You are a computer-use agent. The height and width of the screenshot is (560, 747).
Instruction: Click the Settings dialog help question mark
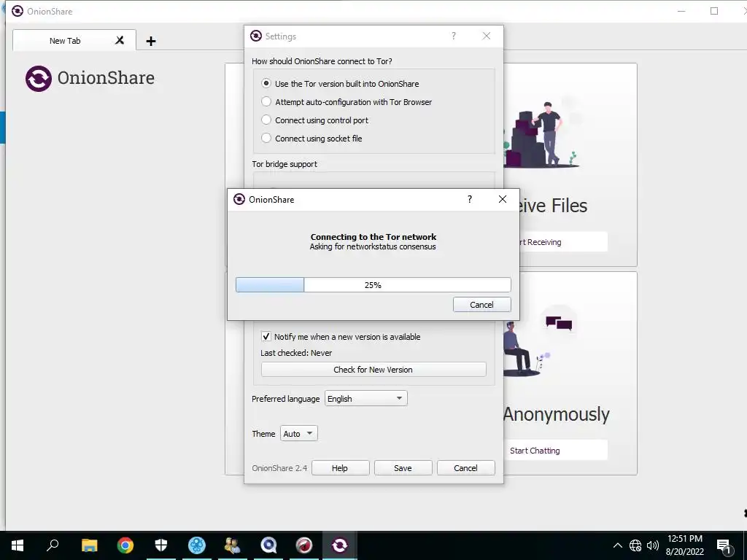454,36
